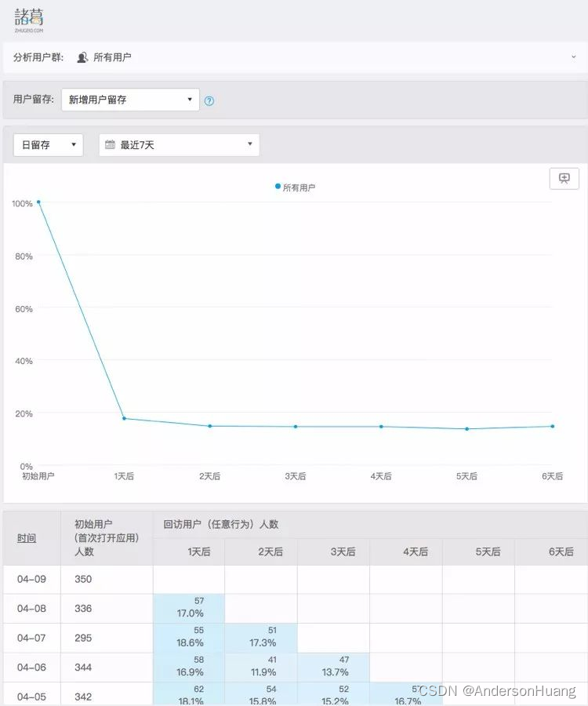This screenshot has width=588, height=706.
Task: Click the 回访用户(任意行为)人数 header
Action: click(x=220, y=524)
